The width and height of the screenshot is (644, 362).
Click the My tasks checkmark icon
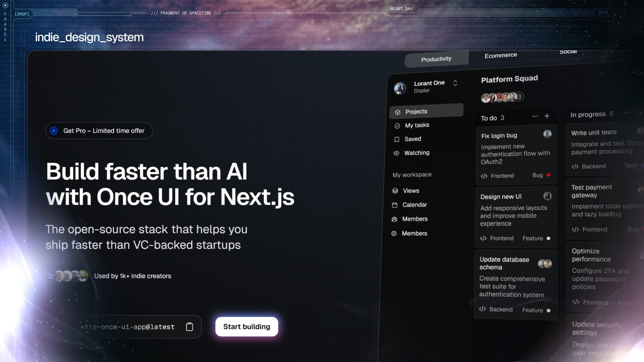[397, 126]
